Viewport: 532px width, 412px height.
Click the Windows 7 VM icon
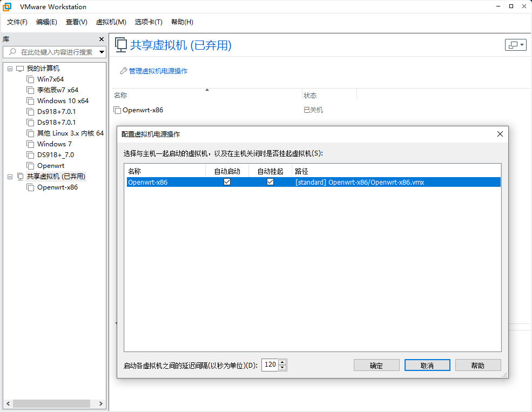click(31, 144)
